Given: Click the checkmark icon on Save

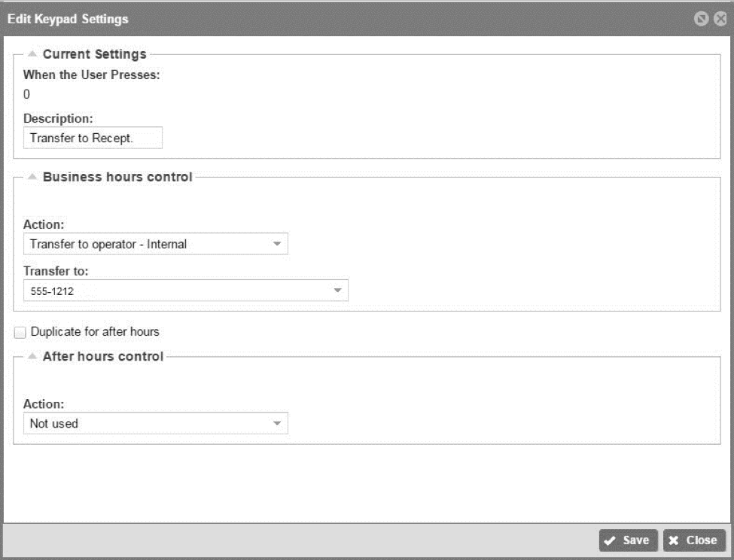Looking at the screenshot, I should 610,541.
